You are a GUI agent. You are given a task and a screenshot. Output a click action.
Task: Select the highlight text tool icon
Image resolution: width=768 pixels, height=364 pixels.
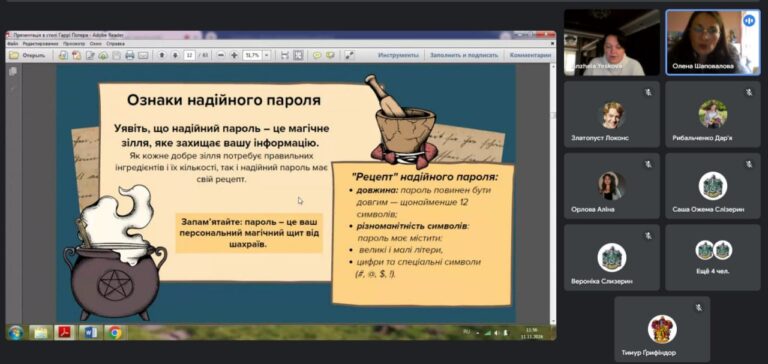tap(330, 55)
